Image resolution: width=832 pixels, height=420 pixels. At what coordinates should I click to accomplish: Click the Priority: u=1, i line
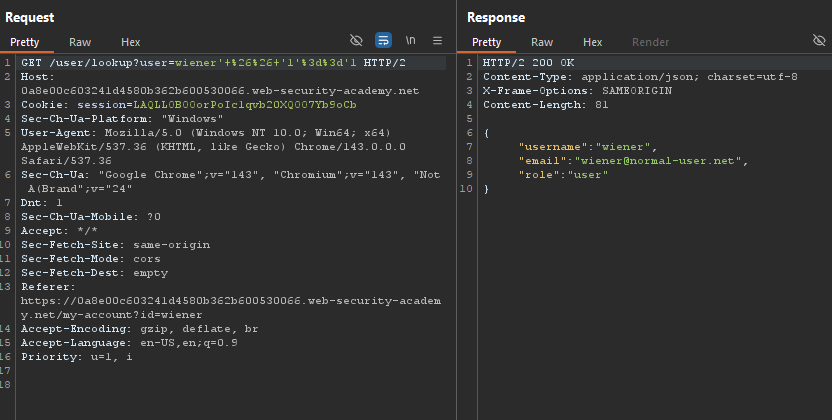click(76, 356)
